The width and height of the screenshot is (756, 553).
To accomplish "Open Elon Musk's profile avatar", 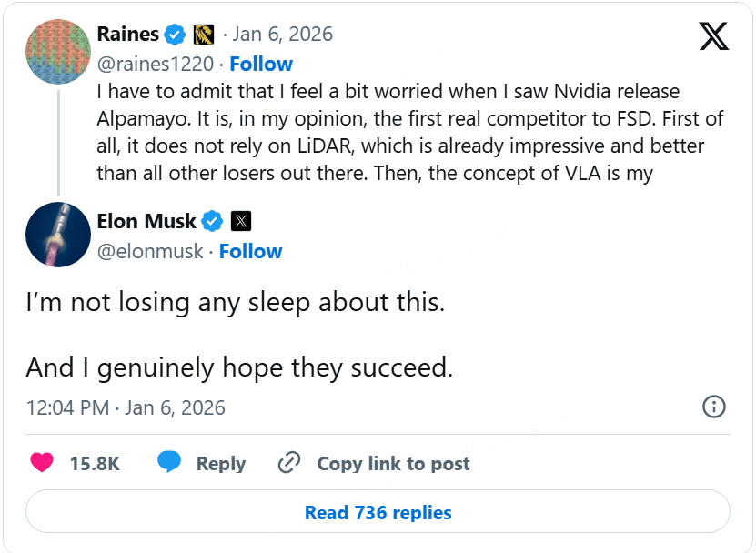I will tap(58, 235).
